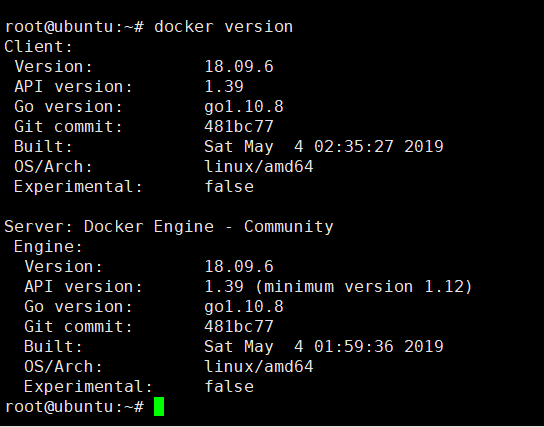The width and height of the screenshot is (544, 427).
Task: Click Server Engine version 18.09.6
Action: pyautogui.click(x=239, y=266)
